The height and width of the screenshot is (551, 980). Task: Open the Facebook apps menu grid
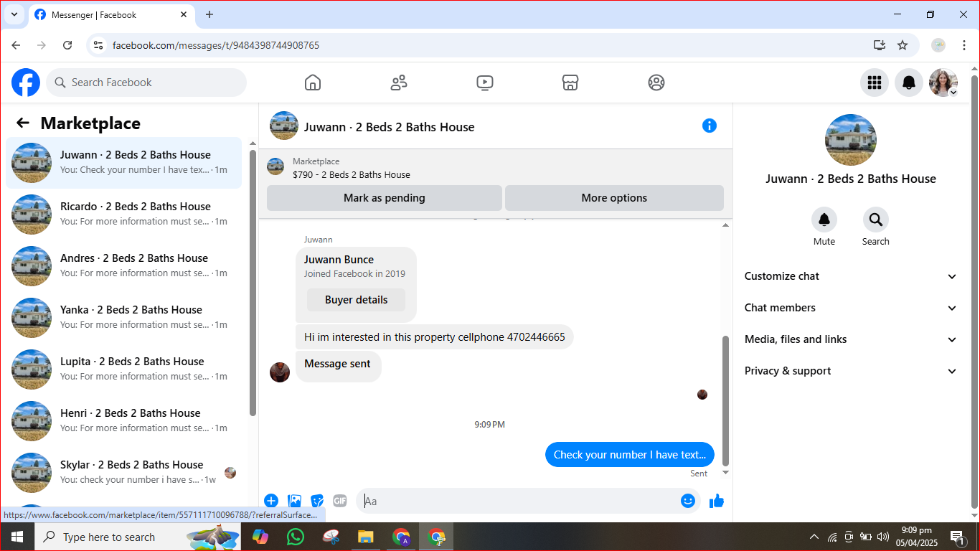874,83
